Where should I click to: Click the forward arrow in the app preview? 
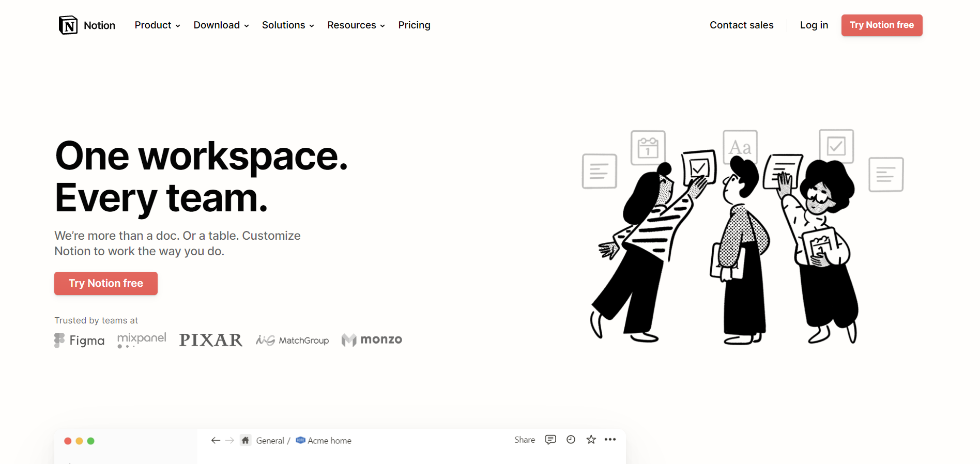[x=230, y=440]
